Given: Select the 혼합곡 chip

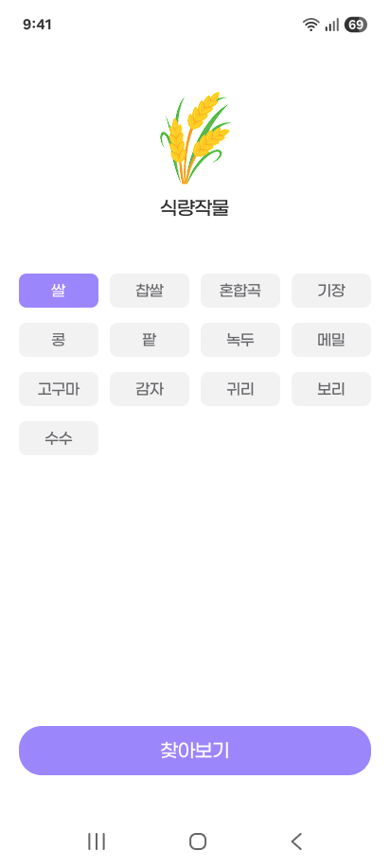Looking at the screenshot, I should 240,291.
